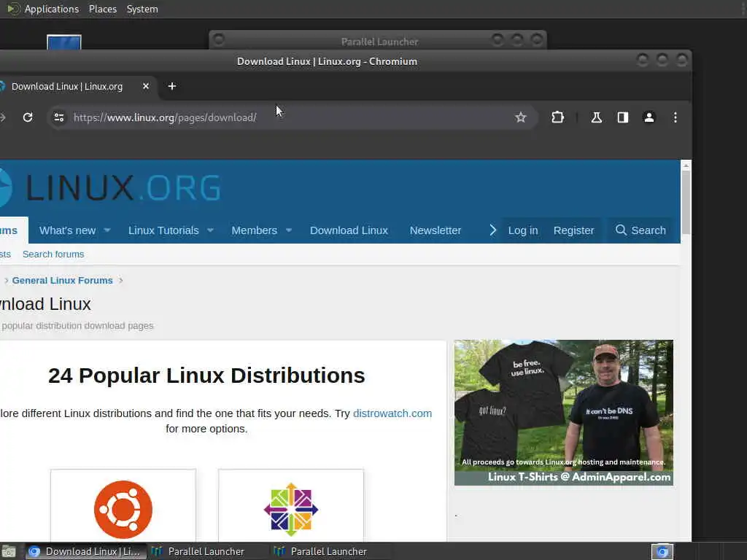Expand more navigation items chevron
The height and width of the screenshot is (560, 747).
[x=493, y=230]
